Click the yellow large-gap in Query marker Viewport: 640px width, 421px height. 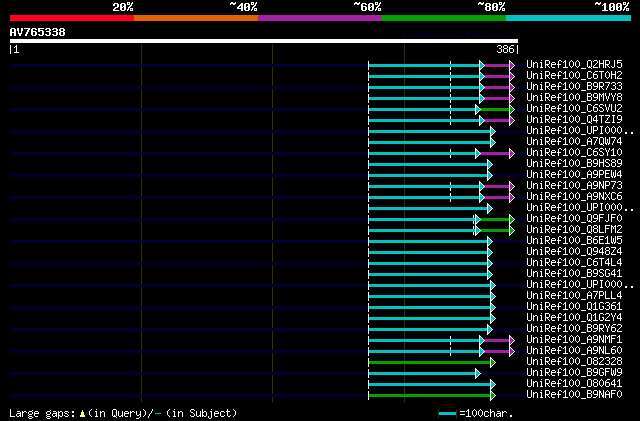click(x=82, y=414)
